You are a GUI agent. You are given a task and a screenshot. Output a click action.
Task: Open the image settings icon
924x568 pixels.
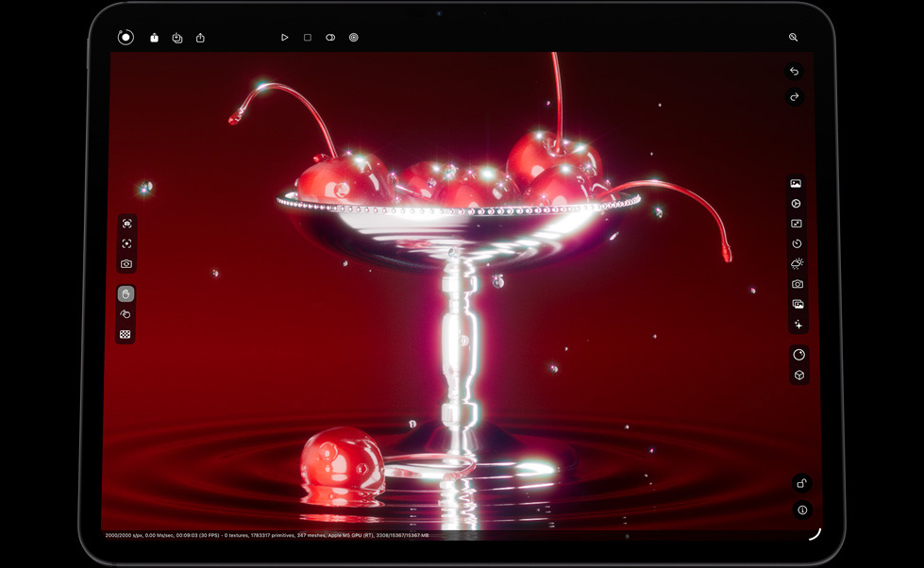pos(797,184)
